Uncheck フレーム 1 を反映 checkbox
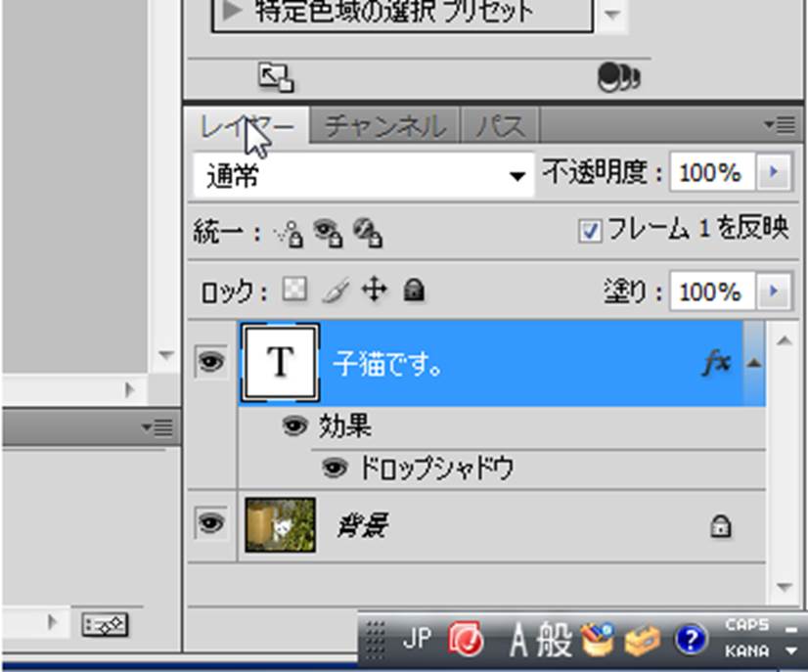This screenshot has height=672, width=808. 590,232
